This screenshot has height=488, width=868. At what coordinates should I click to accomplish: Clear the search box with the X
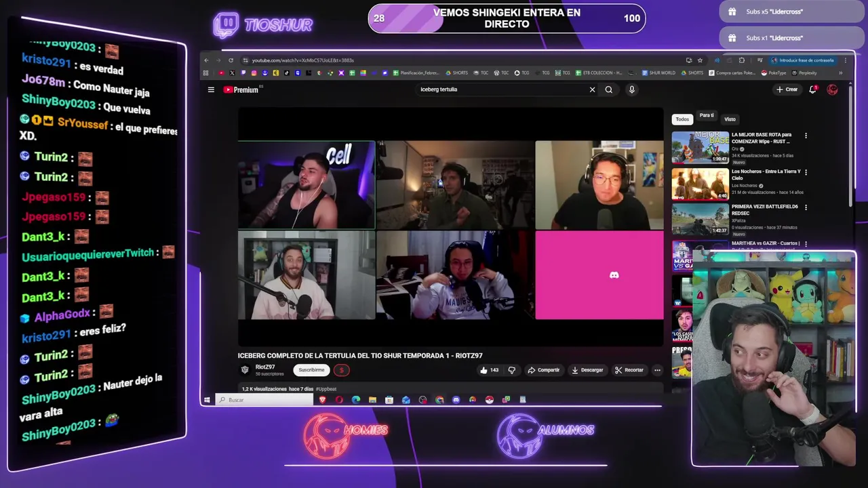(x=592, y=89)
